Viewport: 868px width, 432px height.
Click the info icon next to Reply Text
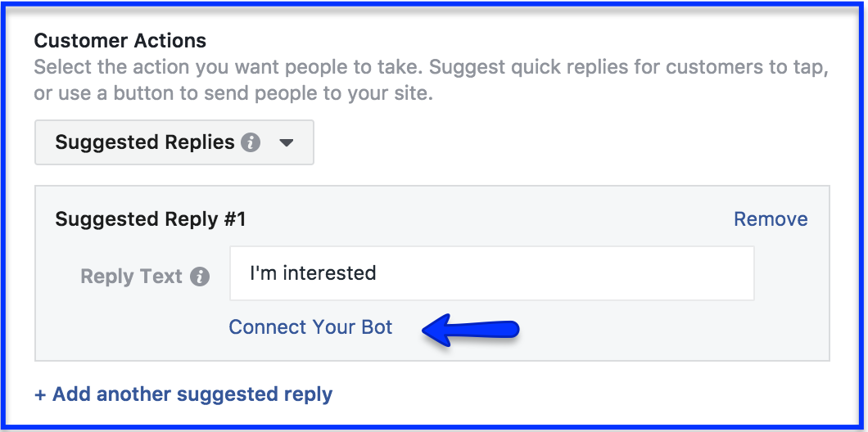[200, 276]
